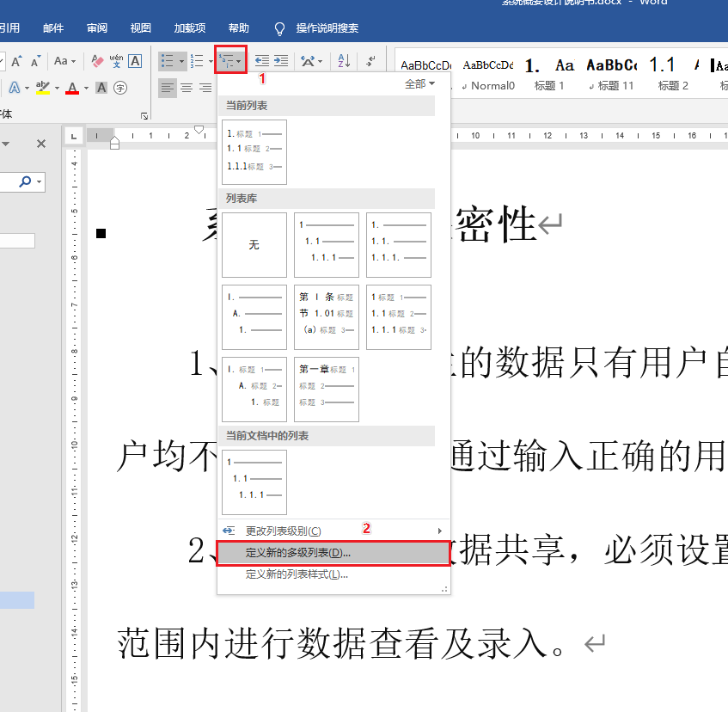Open the 全部 filter dropdown in list panel
Image resolution: width=728 pixels, height=712 pixels.
(x=419, y=84)
